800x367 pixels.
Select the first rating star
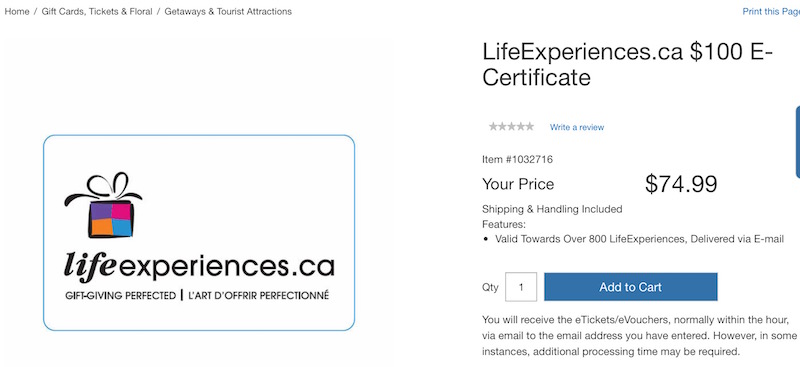pos(493,126)
